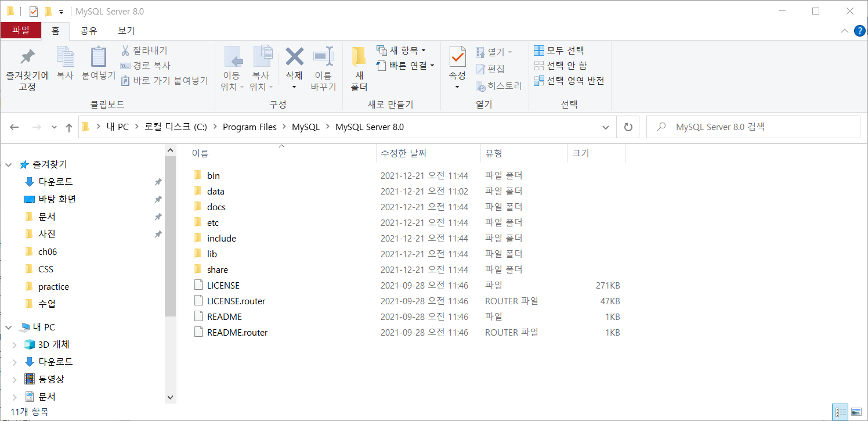
Task: Click the 붙여넣기 paste clipboard icon
Action: click(99, 57)
